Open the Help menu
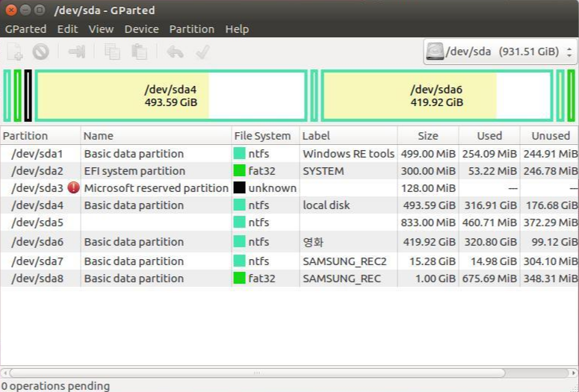The image size is (579, 392). (237, 29)
